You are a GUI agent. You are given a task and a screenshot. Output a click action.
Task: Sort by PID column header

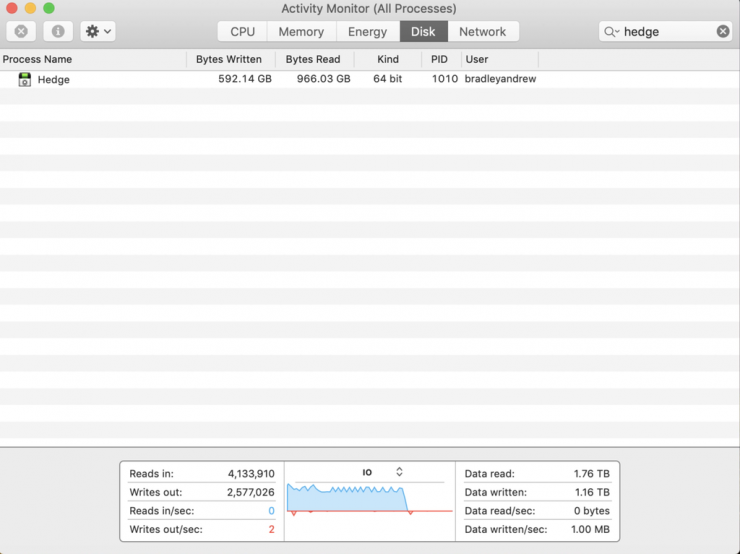coord(439,59)
